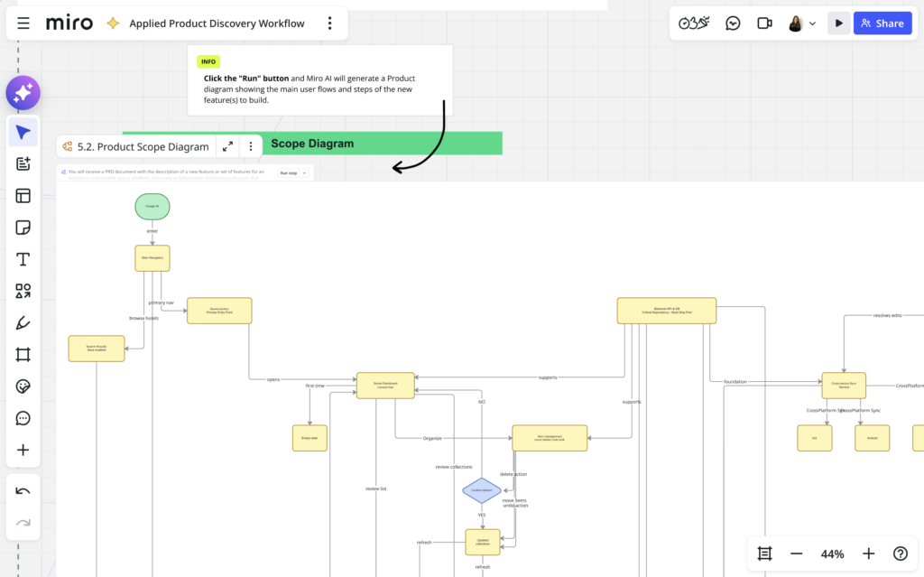Click the 'first time' connector label
The height and width of the screenshot is (577, 924).
[315, 386]
